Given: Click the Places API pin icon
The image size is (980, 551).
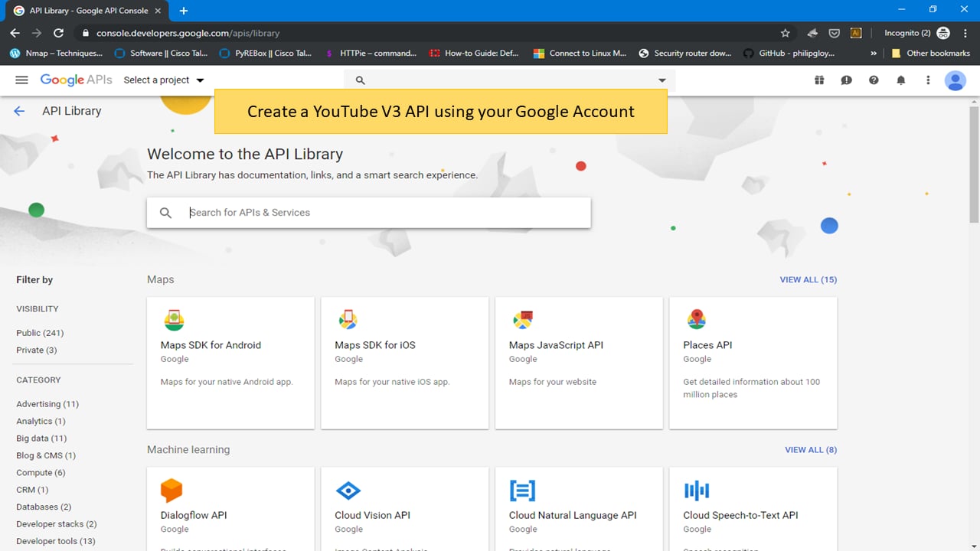Looking at the screenshot, I should point(697,319).
